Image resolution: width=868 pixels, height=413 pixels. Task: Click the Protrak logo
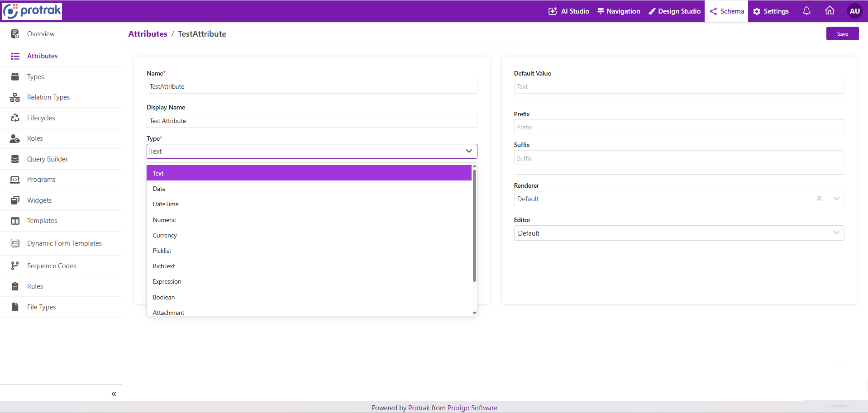pos(32,11)
